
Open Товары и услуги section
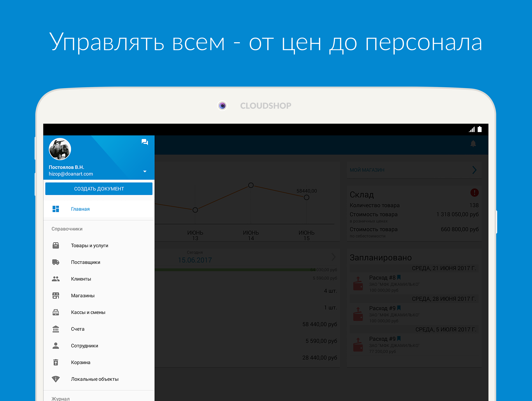[x=99, y=245]
